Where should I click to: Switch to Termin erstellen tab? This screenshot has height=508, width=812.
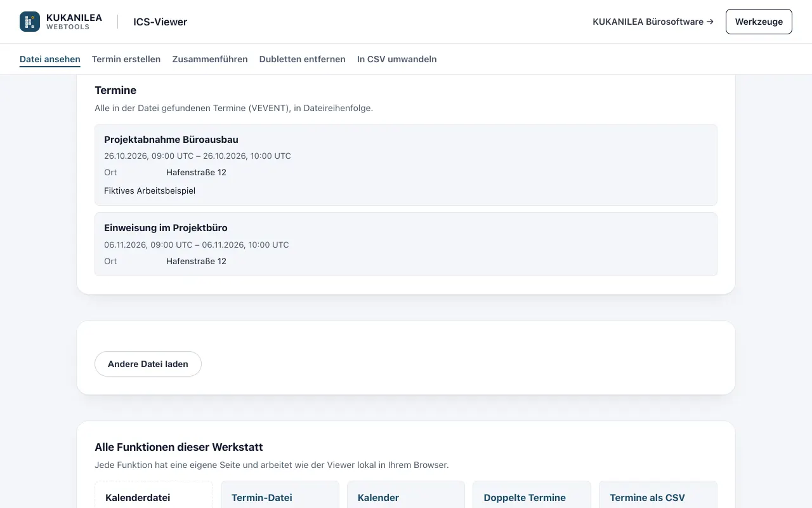[126, 59]
